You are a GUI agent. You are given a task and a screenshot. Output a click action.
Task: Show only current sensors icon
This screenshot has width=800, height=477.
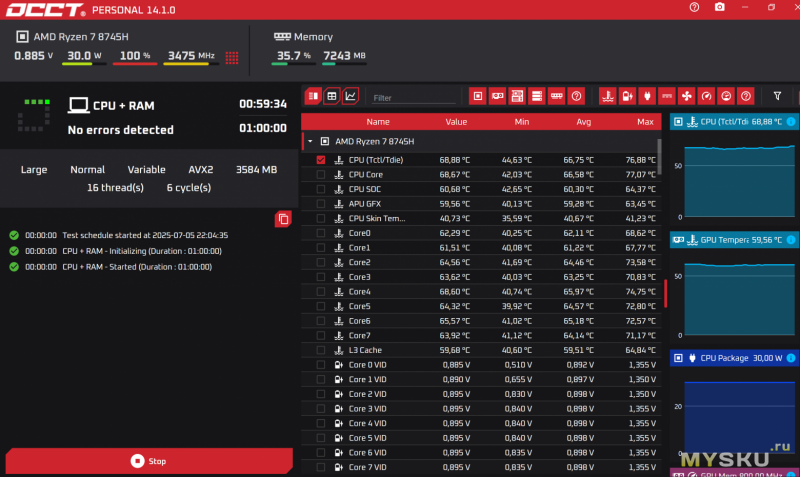click(667, 96)
